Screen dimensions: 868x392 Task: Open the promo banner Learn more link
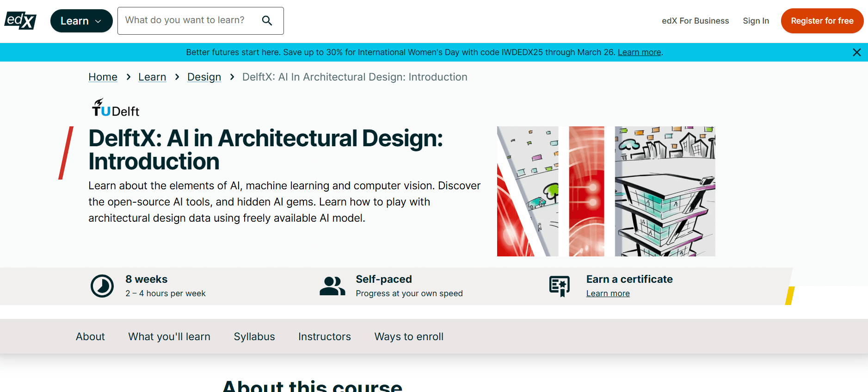tap(639, 52)
